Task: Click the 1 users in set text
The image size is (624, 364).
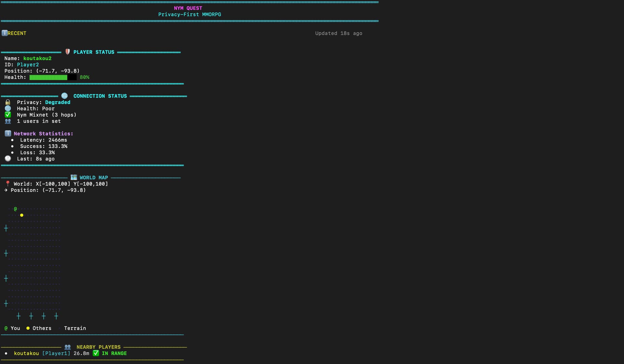Action: (39, 121)
